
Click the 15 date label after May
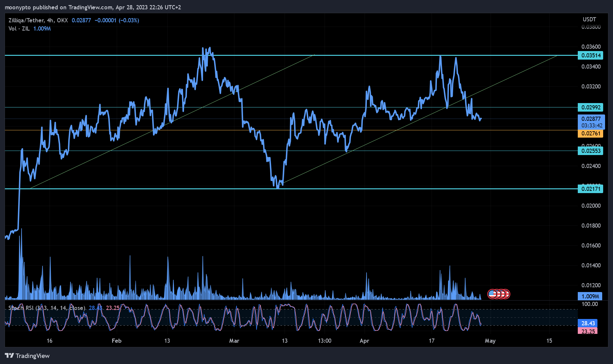[x=549, y=341]
